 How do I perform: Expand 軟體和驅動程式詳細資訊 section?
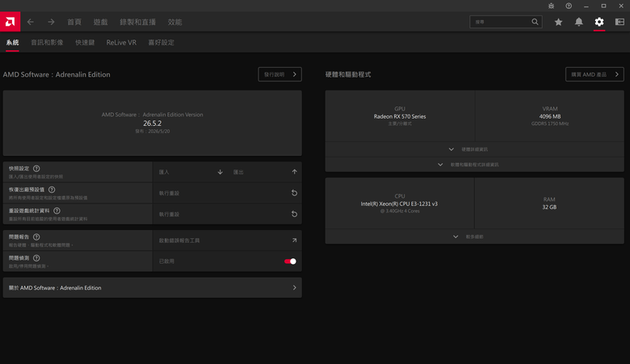[474, 165]
